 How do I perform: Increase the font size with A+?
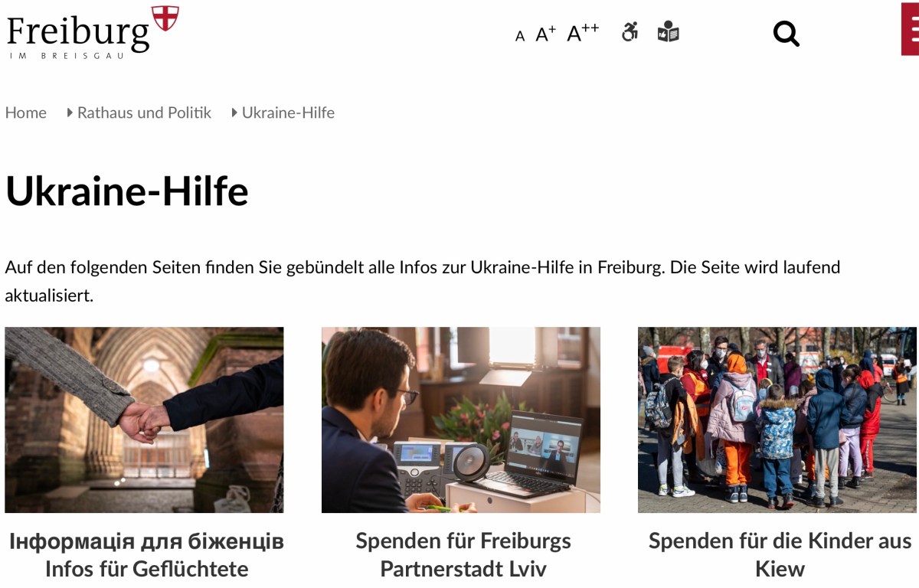point(545,34)
